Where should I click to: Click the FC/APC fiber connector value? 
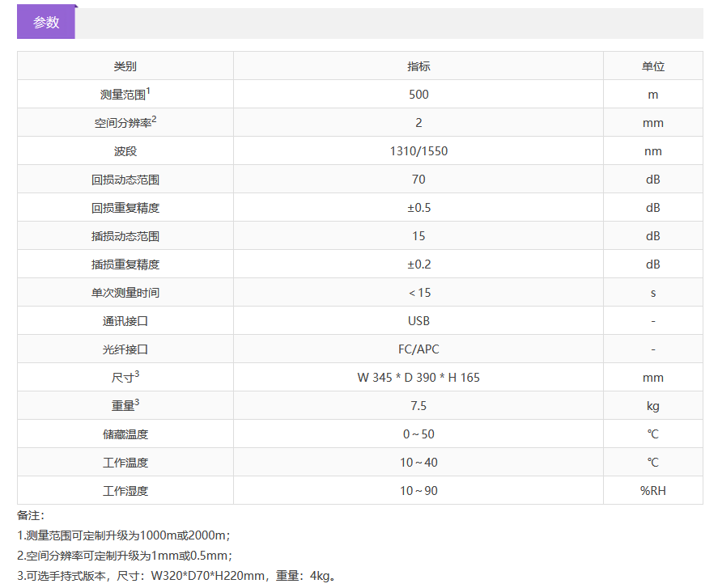(418, 349)
